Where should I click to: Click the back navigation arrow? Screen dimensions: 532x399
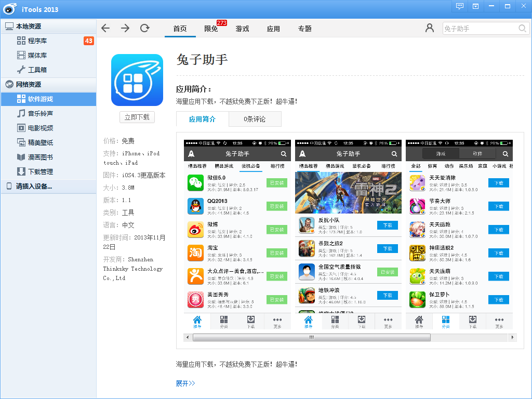click(105, 29)
